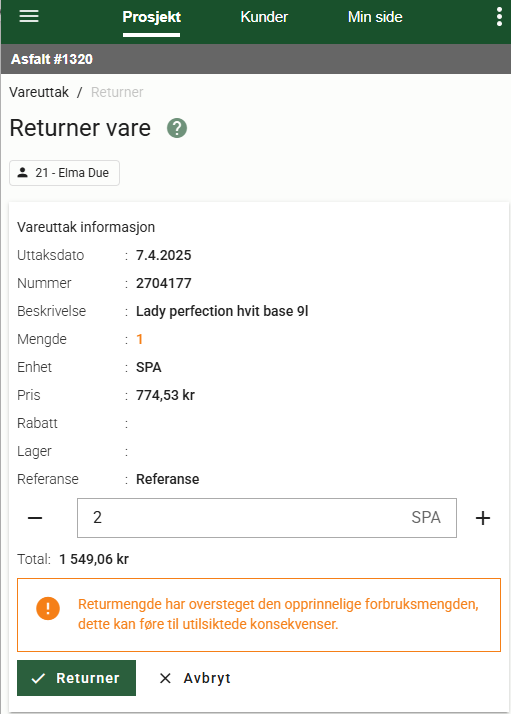
Task: Click the X icon next to Avbryt
Action: (165, 678)
